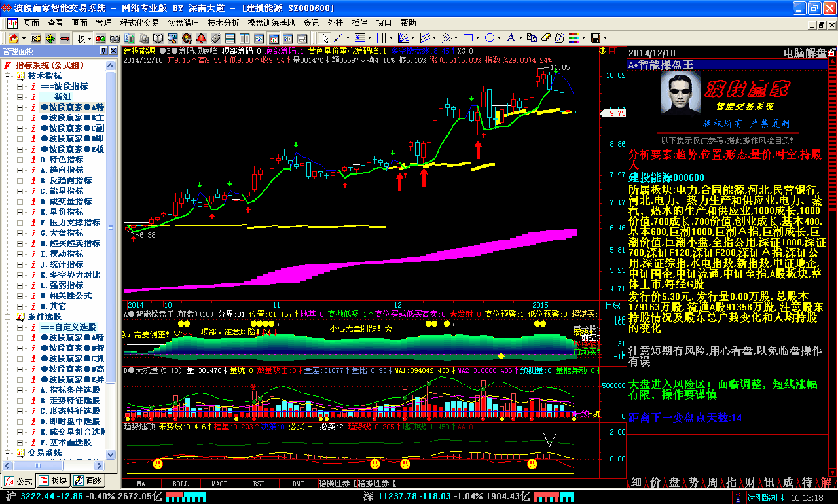Open the 操盘训练基地 menu
The width and height of the screenshot is (838, 504).
point(271,22)
